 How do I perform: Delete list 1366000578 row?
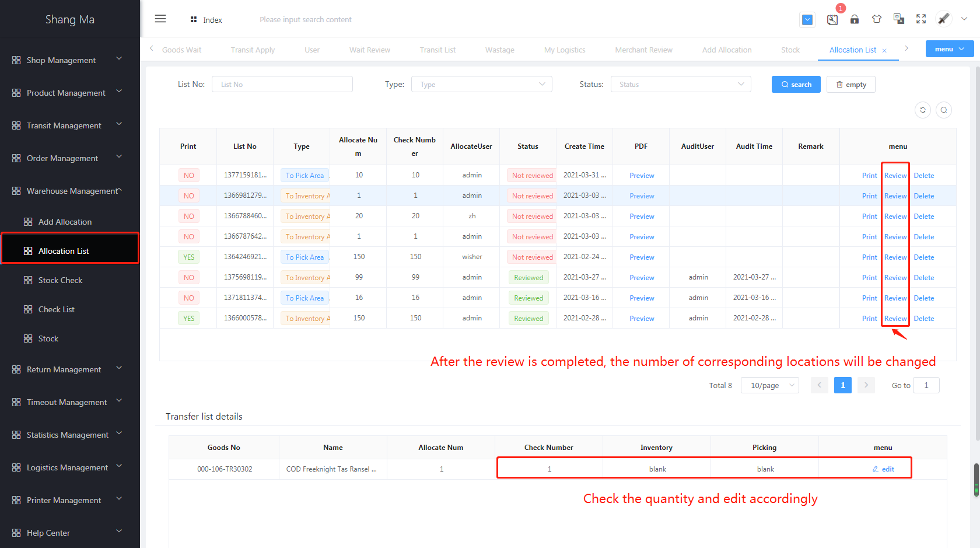924,319
